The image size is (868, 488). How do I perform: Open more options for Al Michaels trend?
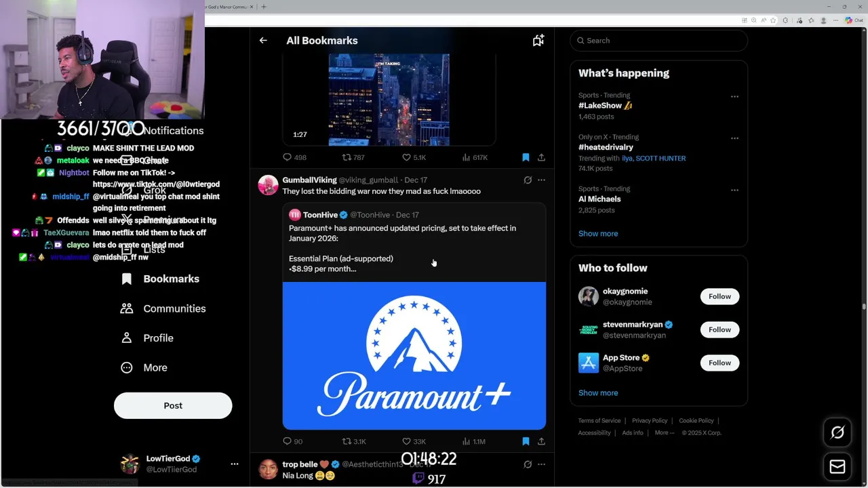(734, 190)
